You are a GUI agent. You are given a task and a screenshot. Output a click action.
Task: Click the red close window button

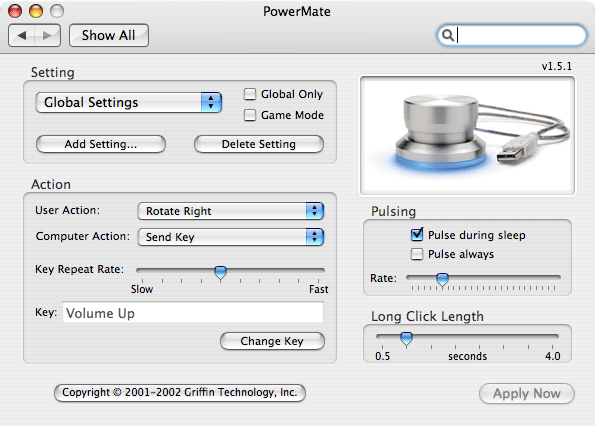tap(15, 11)
